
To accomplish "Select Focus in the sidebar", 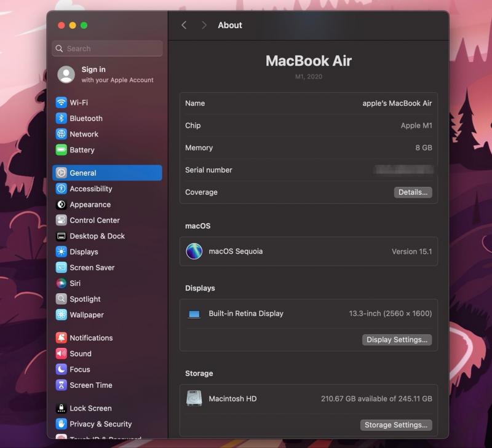I will click(x=107, y=369).
